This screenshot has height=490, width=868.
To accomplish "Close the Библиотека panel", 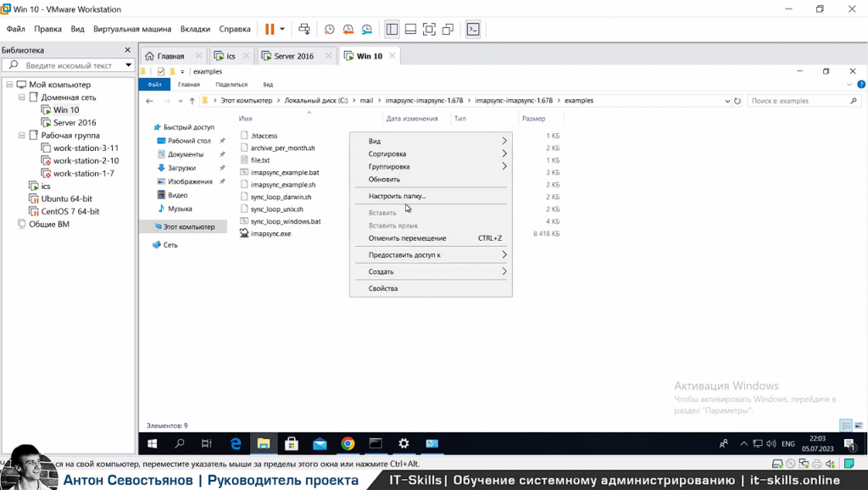I will [128, 50].
